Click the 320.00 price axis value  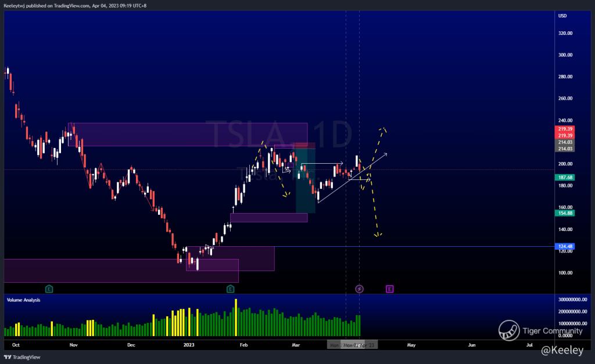coord(565,33)
